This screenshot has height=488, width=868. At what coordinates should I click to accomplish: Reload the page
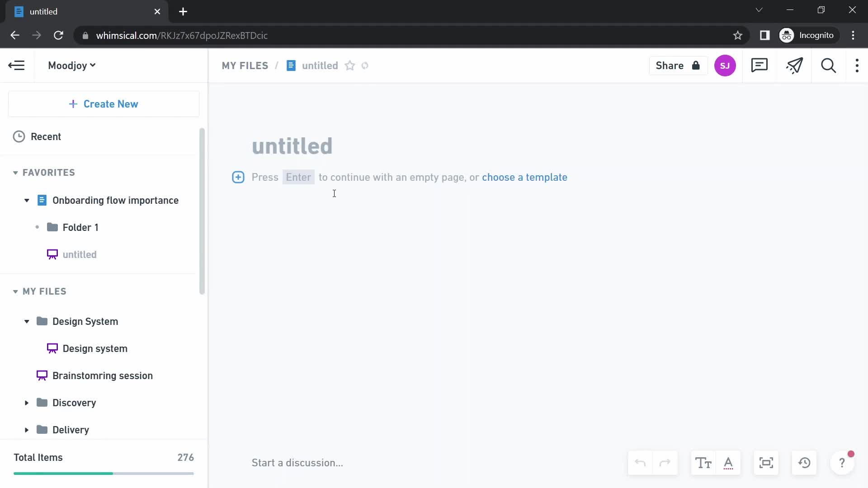58,35
